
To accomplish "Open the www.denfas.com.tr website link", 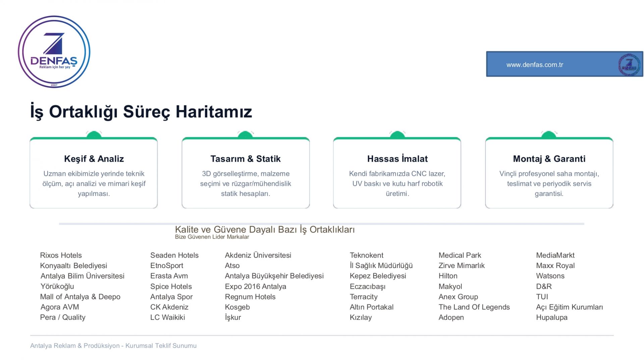I will pos(535,65).
